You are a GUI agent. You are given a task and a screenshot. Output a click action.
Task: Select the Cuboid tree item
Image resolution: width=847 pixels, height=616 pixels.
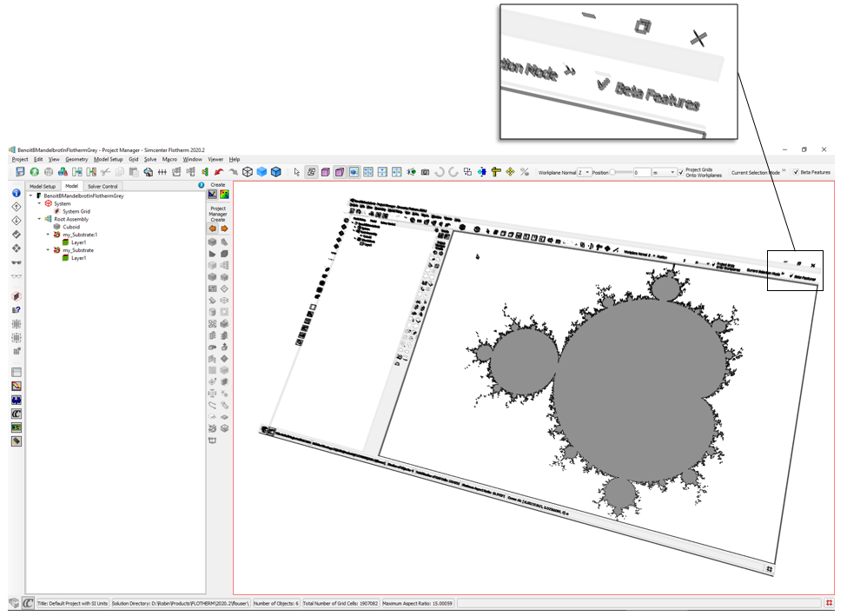pos(71,227)
